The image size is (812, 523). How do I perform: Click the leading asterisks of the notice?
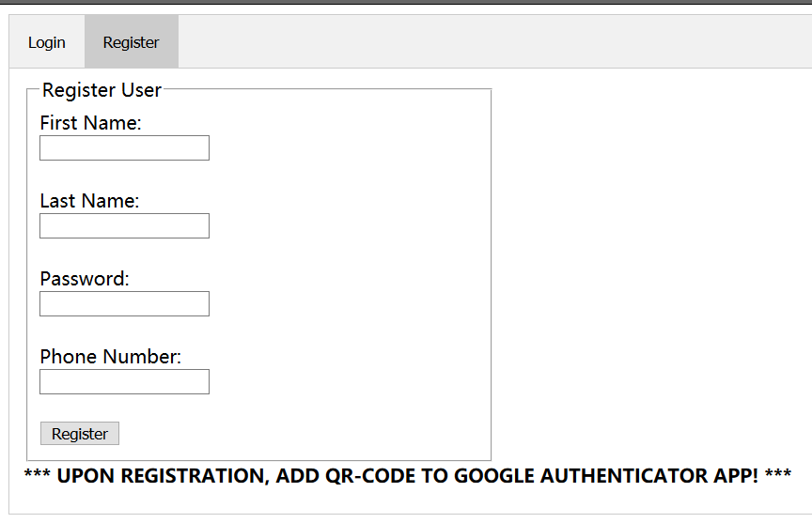(x=37, y=476)
